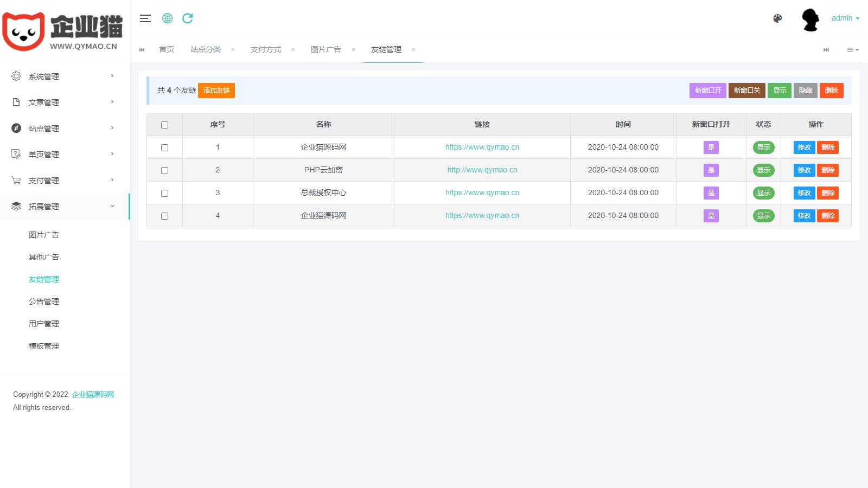Open the http://www.qymao.cn link in row 2
The image size is (868, 488).
(x=482, y=170)
